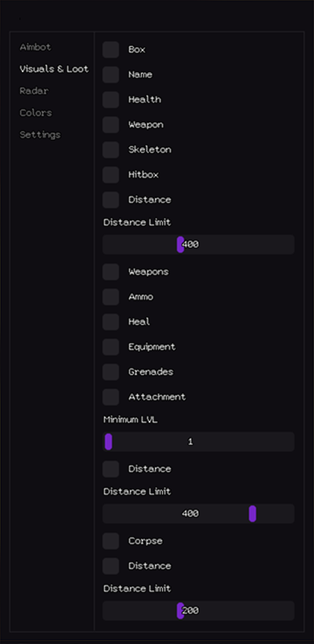Check the Health option
314x644 pixels.
tap(111, 100)
